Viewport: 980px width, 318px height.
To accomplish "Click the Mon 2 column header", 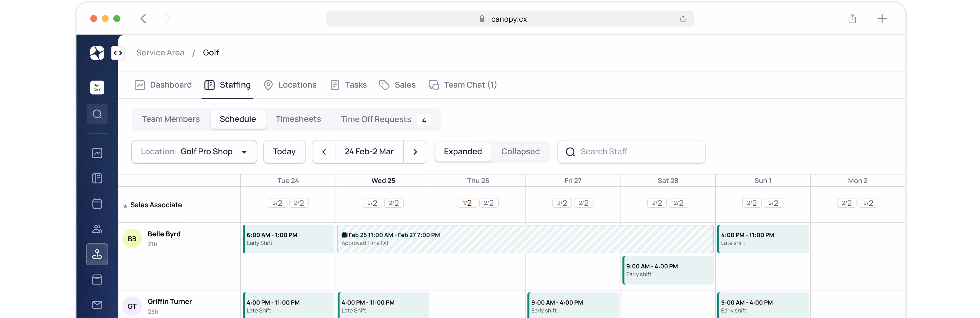I will pos(857,181).
